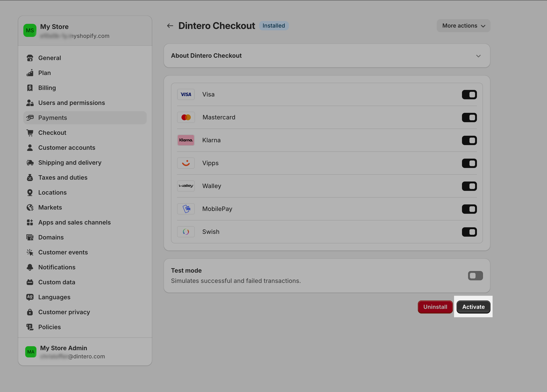Open Shipping and delivery settings
The image size is (547, 392).
[x=85, y=163]
